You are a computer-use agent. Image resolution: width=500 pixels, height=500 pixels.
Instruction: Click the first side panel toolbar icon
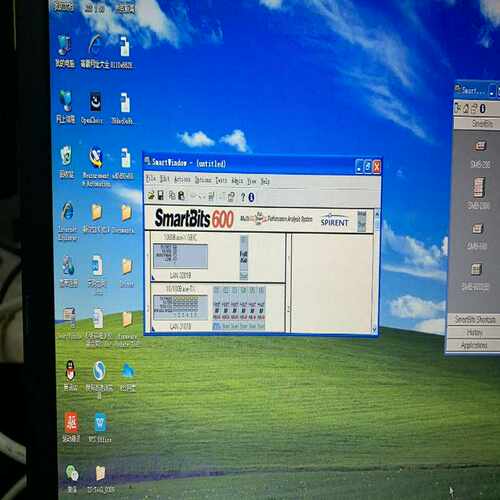(x=458, y=108)
